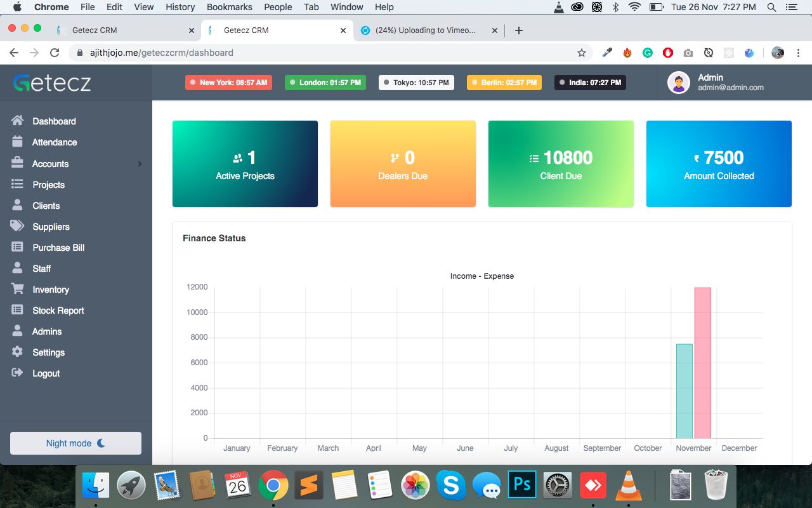
Task: Open Spotlight search in the menu bar
Action: (771, 7)
